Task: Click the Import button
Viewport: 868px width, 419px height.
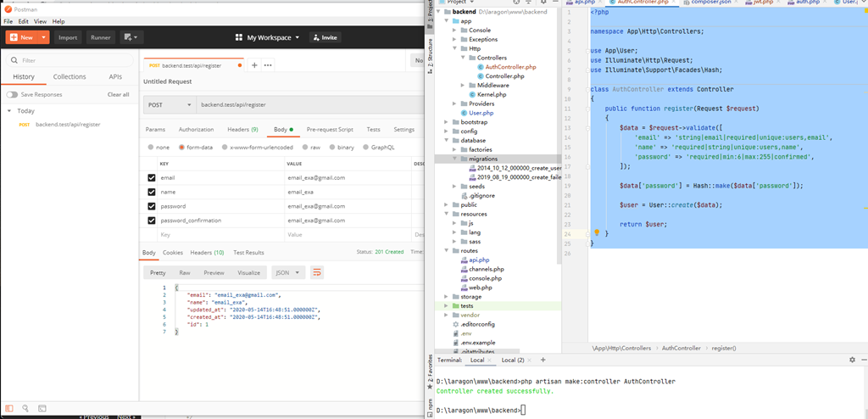Action: 68,37
